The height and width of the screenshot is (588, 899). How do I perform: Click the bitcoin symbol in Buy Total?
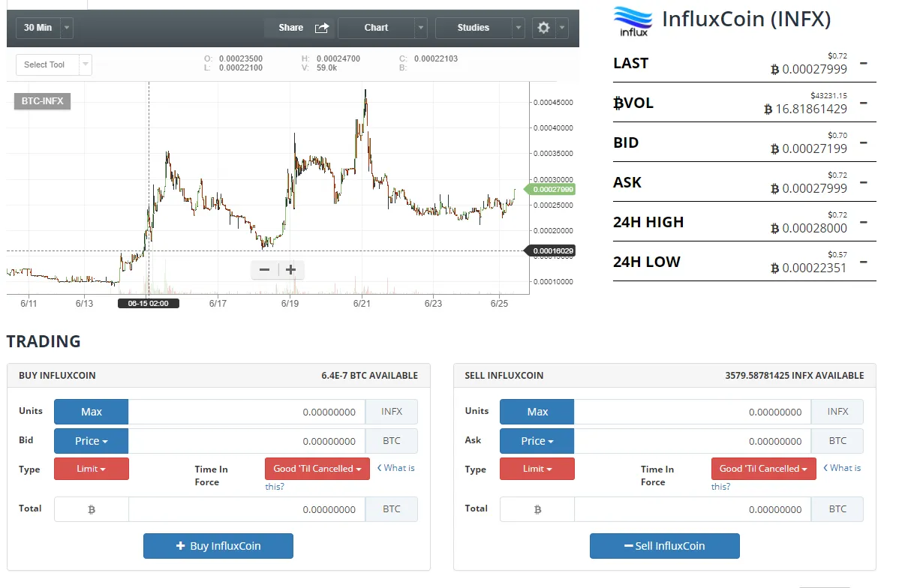pos(91,509)
